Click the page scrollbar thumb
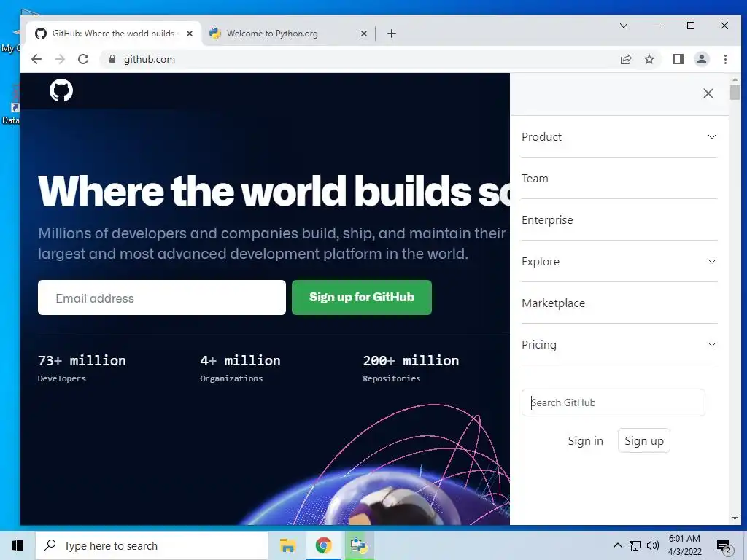This screenshot has width=747, height=560. (x=735, y=93)
